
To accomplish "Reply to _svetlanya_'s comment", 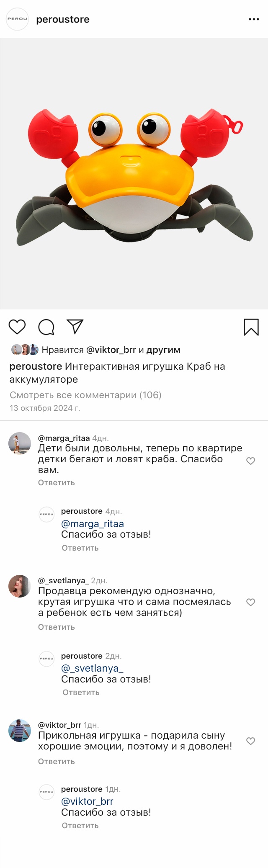I will [57, 627].
